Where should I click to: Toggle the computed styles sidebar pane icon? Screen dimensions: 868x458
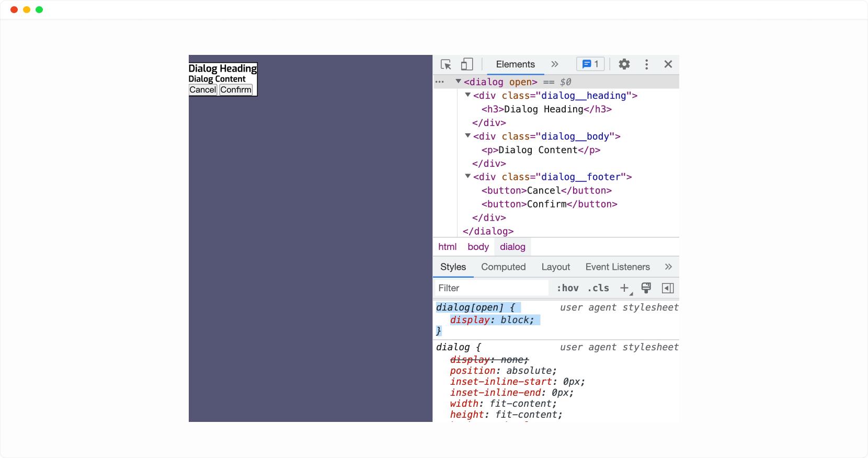668,288
